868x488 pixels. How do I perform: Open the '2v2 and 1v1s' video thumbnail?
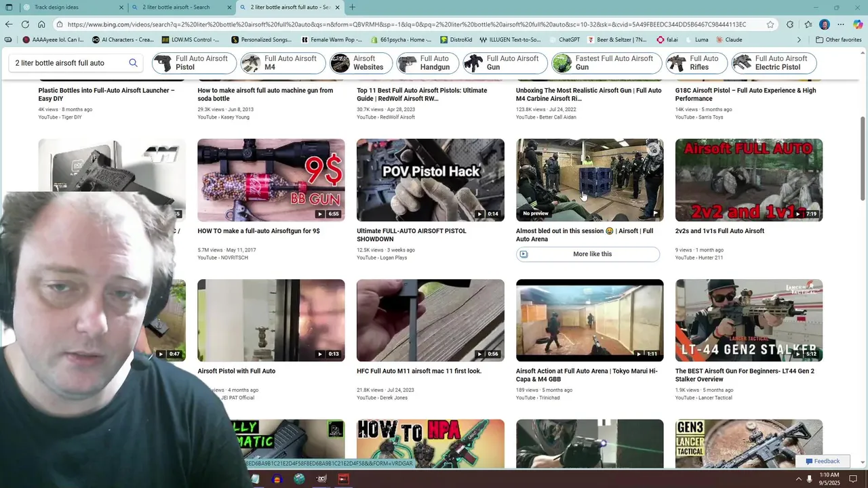pos(749,180)
